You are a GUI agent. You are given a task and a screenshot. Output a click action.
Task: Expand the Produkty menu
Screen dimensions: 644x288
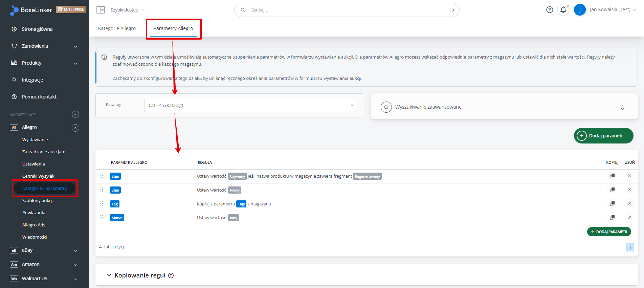(75, 63)
